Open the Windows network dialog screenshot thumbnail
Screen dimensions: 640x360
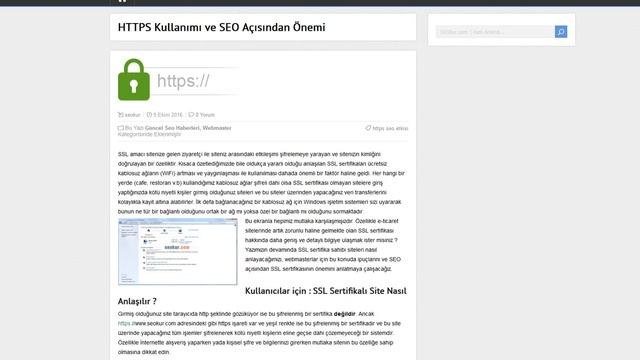[x=178, y=251]
